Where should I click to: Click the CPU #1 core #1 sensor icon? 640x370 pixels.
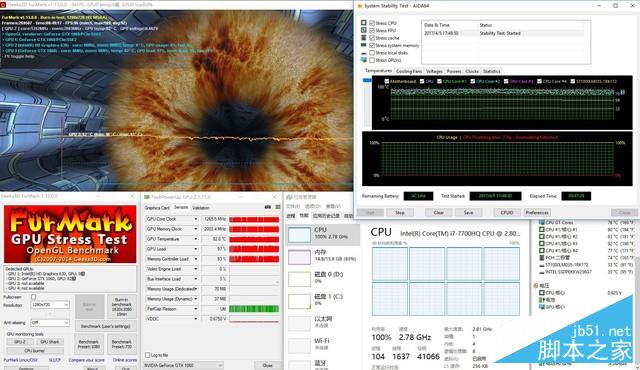click(x=542, y=230)
